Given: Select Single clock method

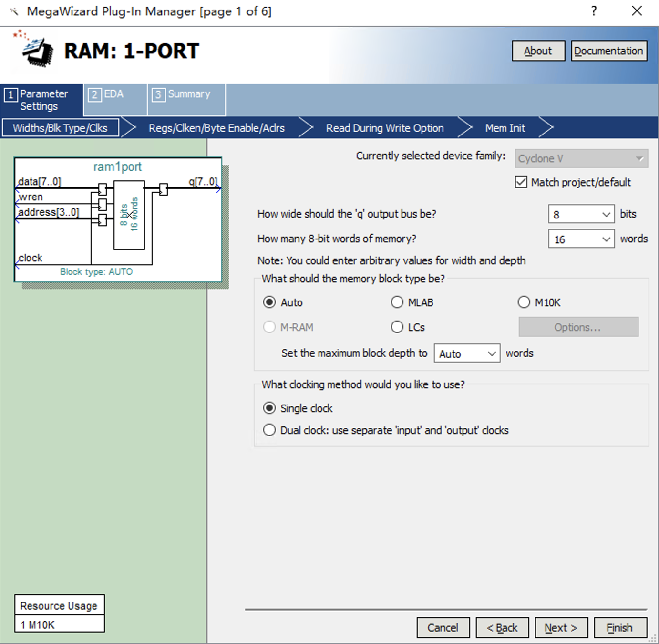Looking at the screenshot, I should (269, 408).
